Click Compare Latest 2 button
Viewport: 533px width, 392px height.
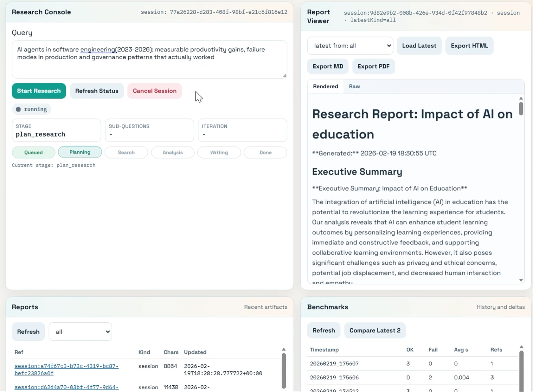tap(375, 330)
